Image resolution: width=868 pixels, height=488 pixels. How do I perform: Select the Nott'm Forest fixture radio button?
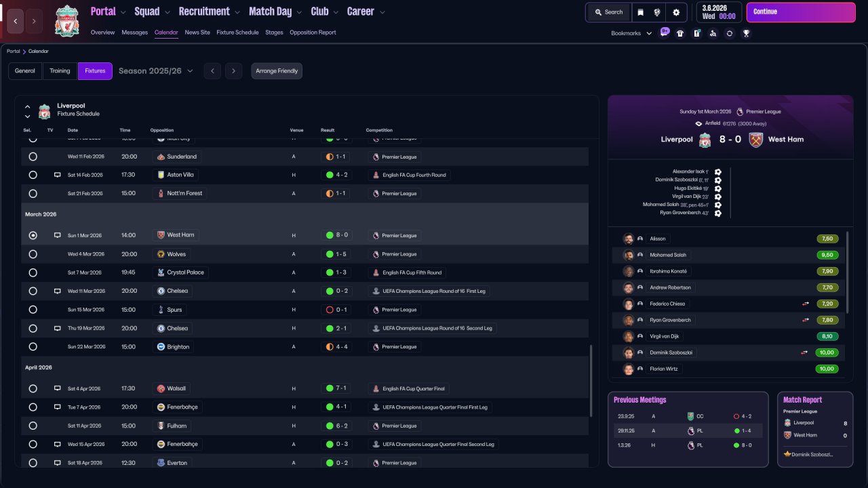point(33,194)
